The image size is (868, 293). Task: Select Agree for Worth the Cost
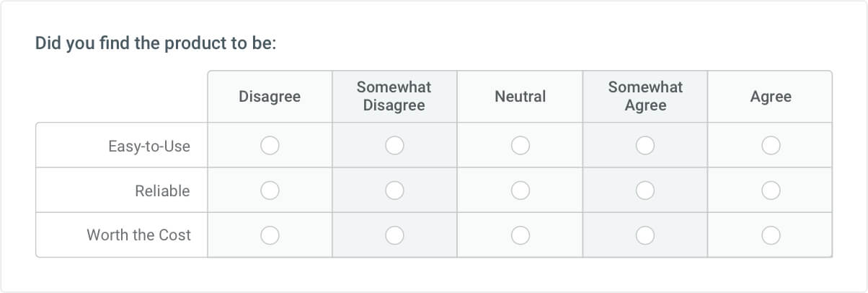pyautogui.click(x=771, y=235)
